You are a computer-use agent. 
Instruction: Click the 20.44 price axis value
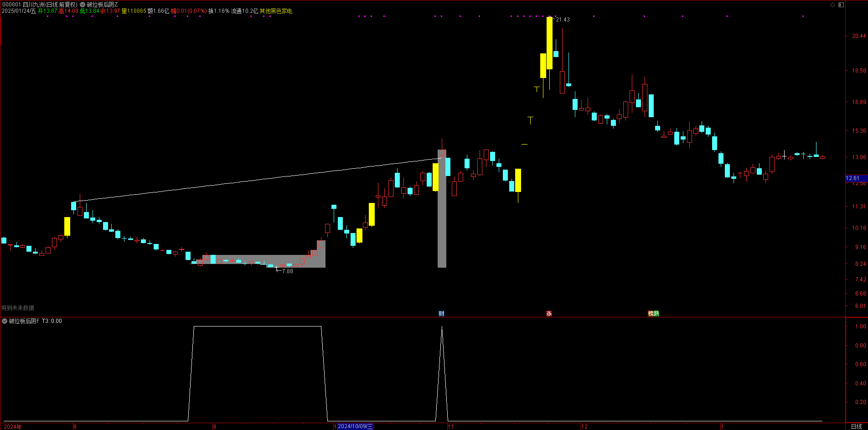pyautogui.click(x=859, y=36)
